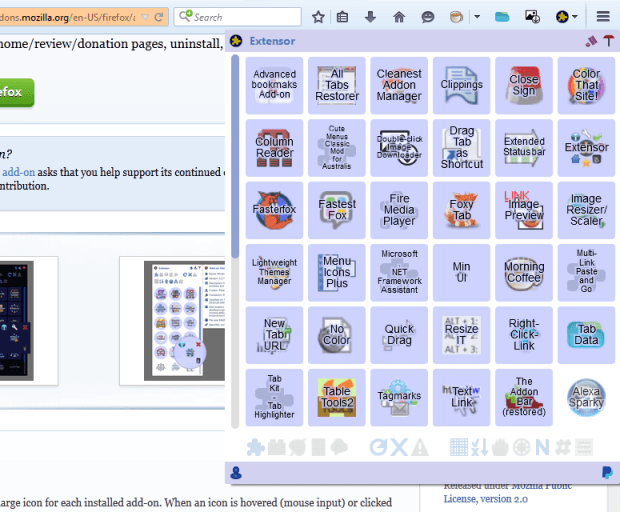
Task: Open the Firefox hamburger menu
Action: 603,17
